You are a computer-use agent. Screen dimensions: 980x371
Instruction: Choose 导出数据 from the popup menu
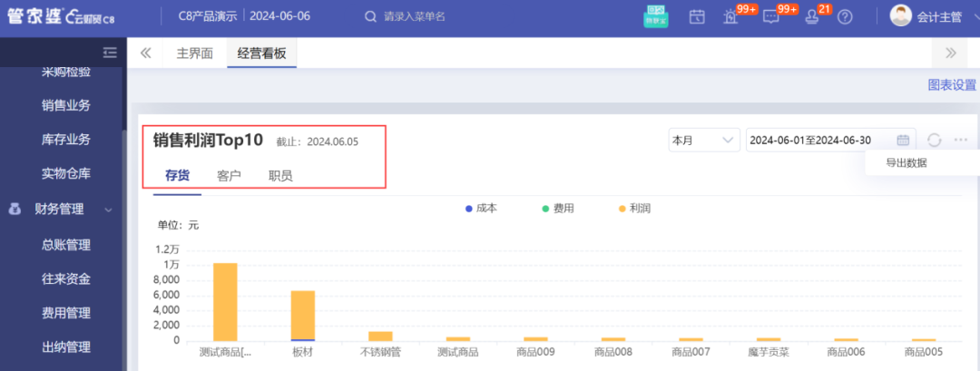click(x=906, y=163)
